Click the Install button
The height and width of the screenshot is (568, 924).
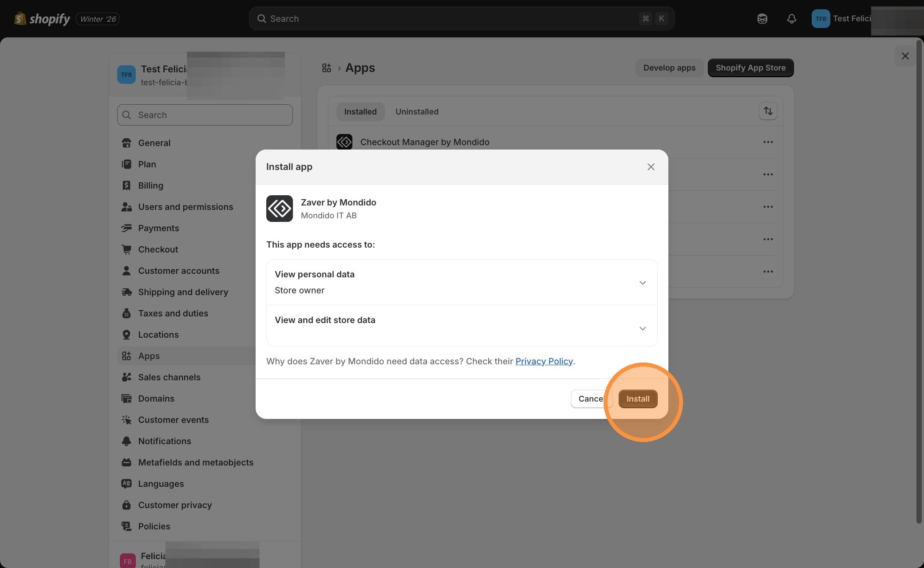[x=638, y=398]
